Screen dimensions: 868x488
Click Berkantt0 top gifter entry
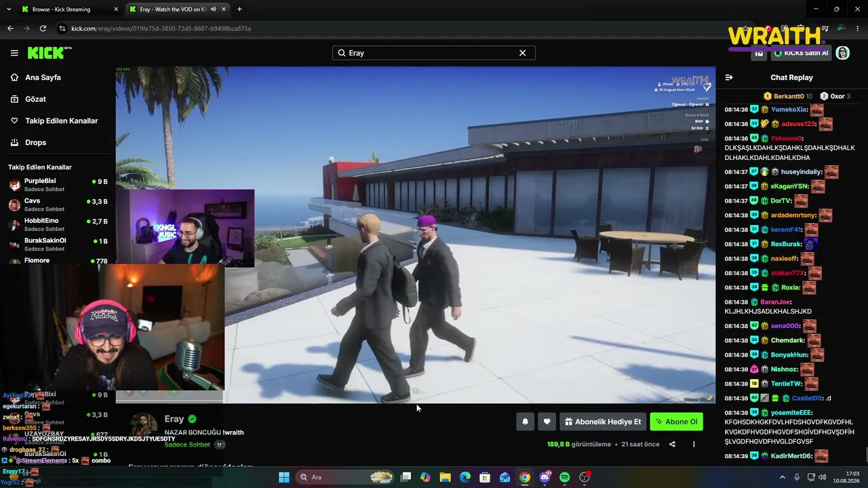[x=788, y=96]
